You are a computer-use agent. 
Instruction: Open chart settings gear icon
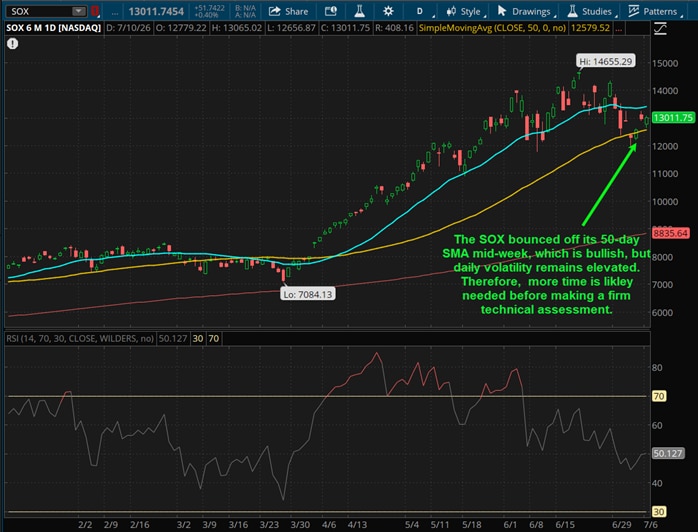click(x=388, y=12)
